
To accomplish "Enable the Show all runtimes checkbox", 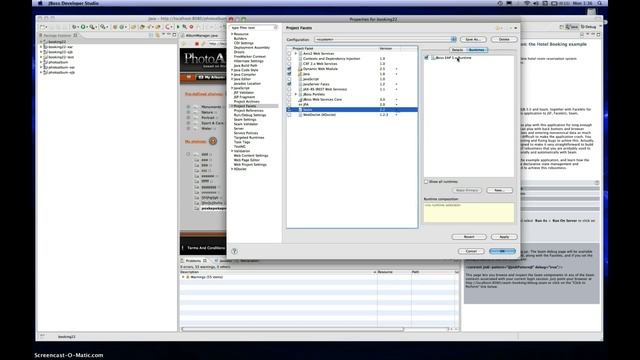I will [426, 182].
